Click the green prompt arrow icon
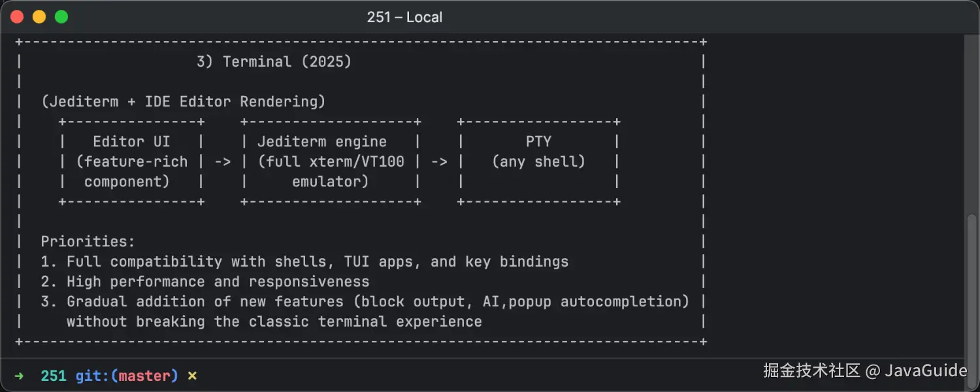Image resolution: width=980 pixels, height=392 pixels. [19, 376]
